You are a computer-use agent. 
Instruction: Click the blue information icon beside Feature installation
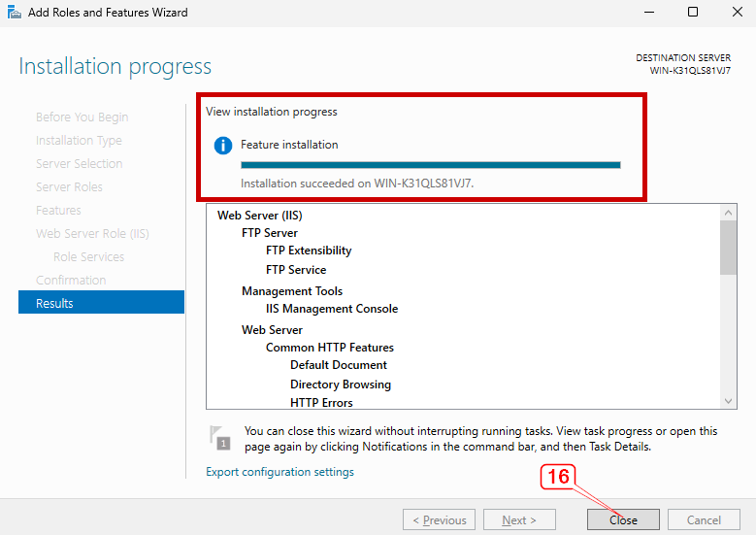click(x=223, y=146)
